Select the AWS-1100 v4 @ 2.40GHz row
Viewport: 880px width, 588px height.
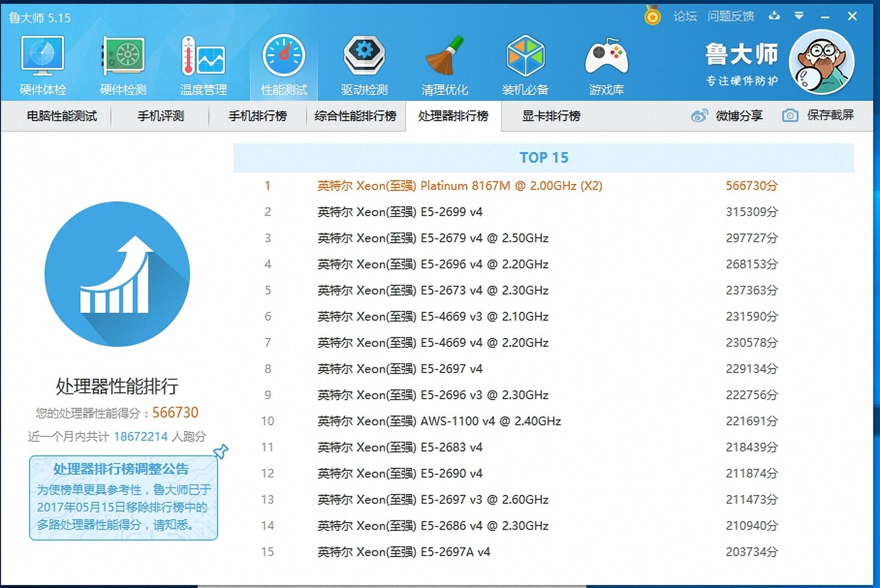[543, 421]
